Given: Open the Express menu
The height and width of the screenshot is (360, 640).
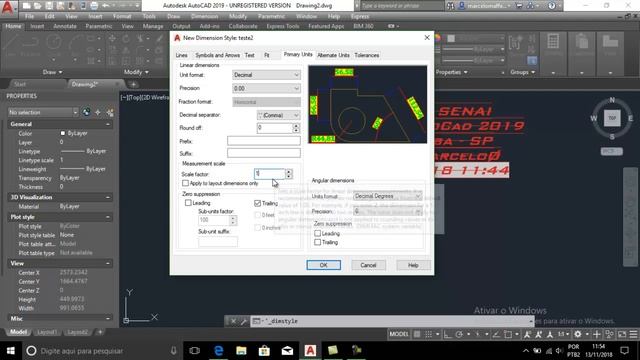Looking at the screenshot, I should click(360, 16).
